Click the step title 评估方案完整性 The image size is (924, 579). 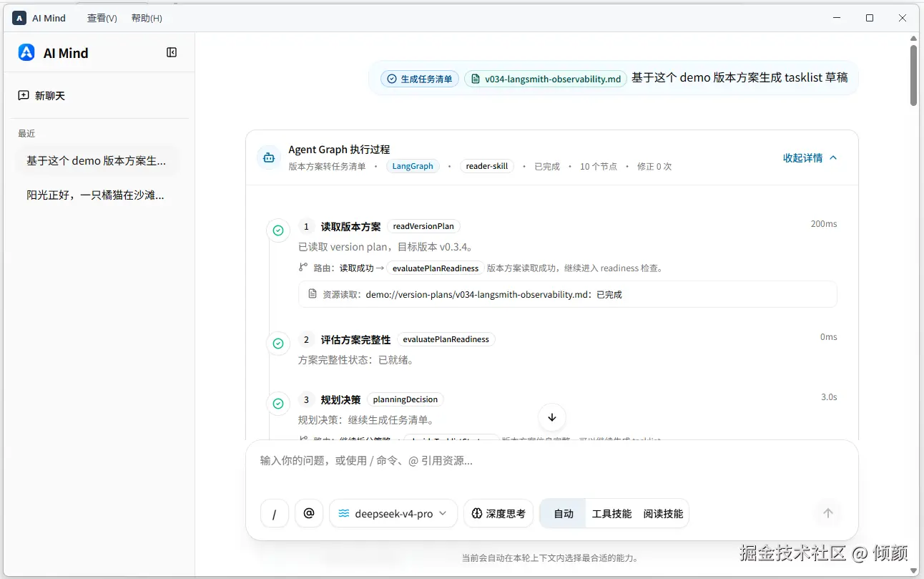tap(355, 339)
